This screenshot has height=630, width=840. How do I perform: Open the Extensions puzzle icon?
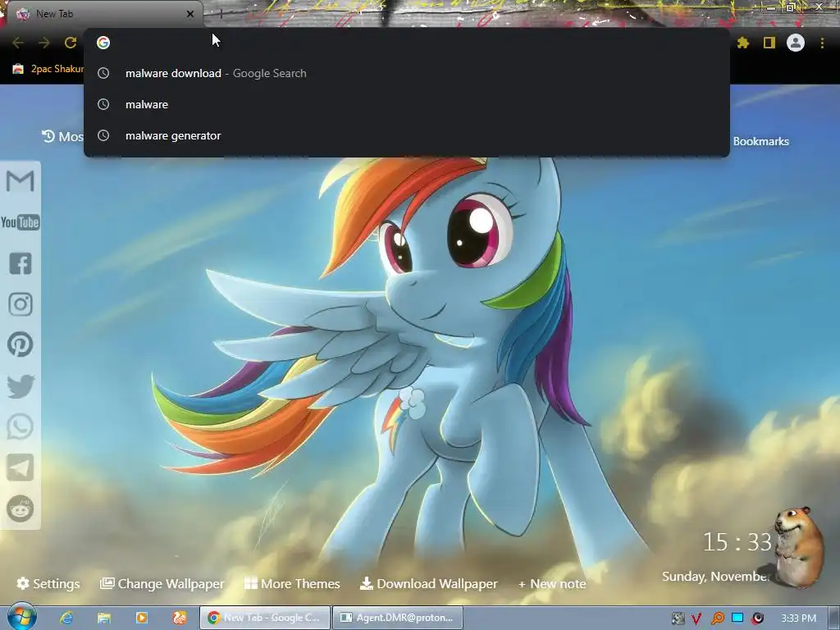[x=742, y=43]
